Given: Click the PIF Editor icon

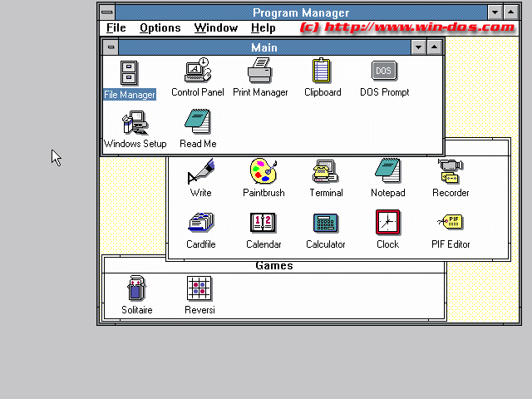Looking at the screenshot, I should (x=451, y=224).
